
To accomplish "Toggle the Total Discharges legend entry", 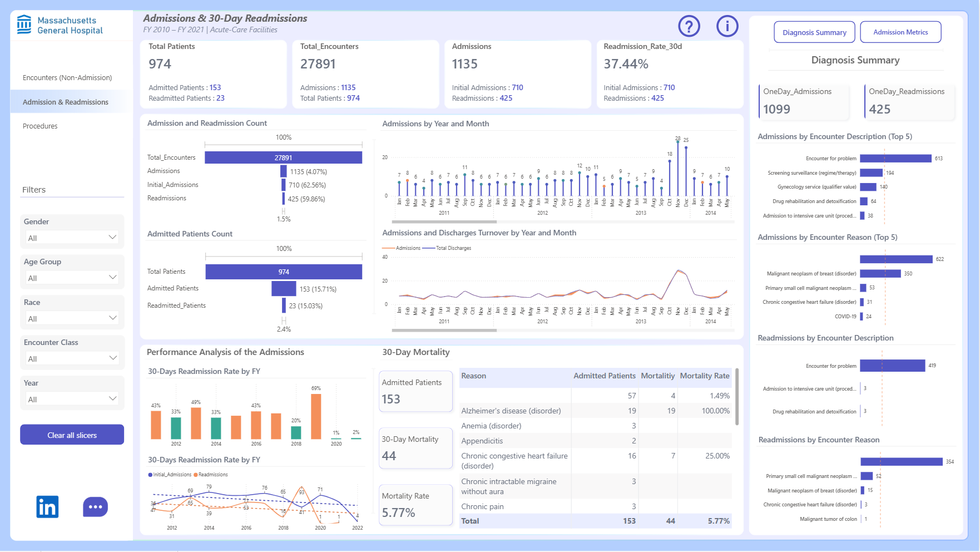I will coord(447,248).
